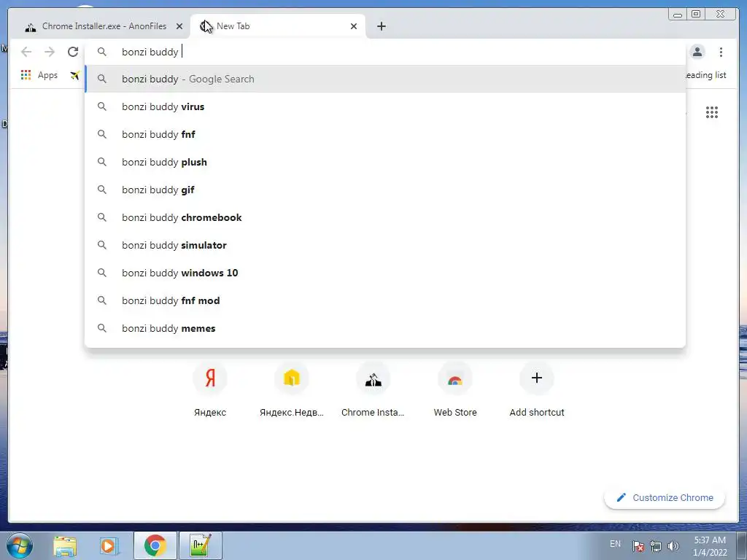
Task: Open the Web Store shortcut
Action: (455, 390)
